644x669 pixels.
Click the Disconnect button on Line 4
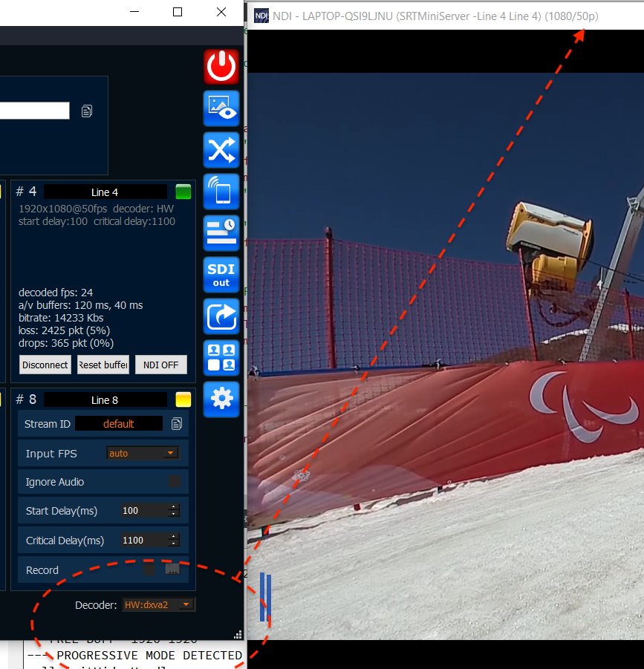pos(45,365)
